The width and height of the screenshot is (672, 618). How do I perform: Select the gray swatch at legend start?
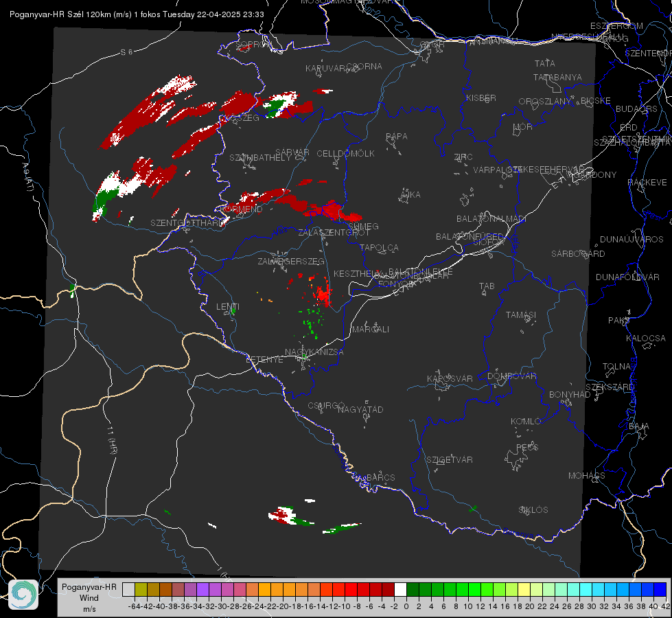click(x=128, y=589)
